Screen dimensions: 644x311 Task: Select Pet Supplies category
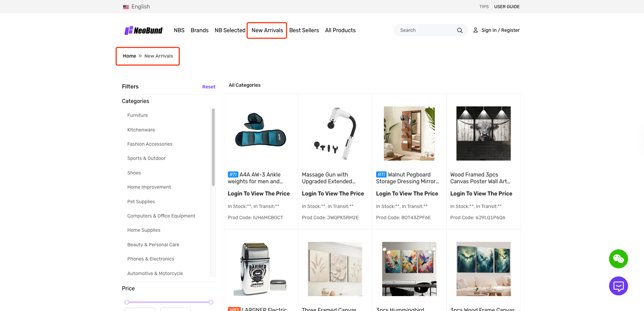[141, 202]
